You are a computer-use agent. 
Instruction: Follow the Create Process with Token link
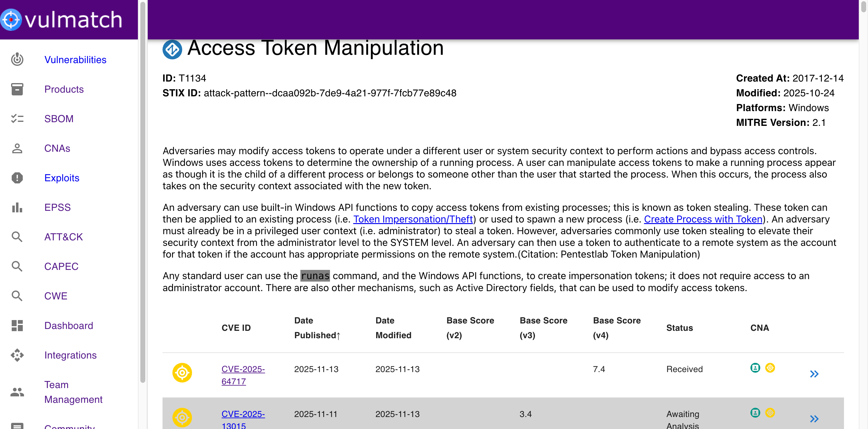click(x=703, y=219)
